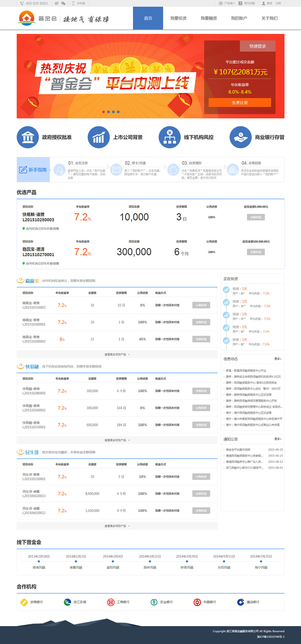301x644 pixels.
Task: Click the listed company chart icon
Action: tap(99, 137)
